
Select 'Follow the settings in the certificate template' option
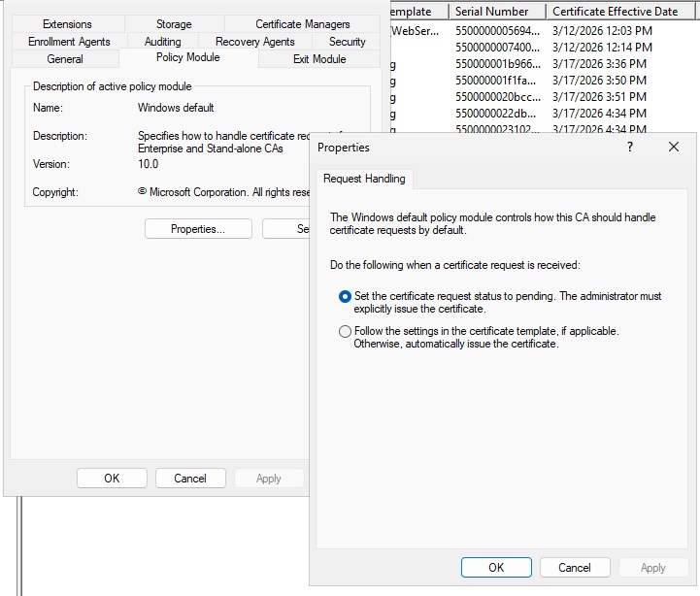coord(345,331)
